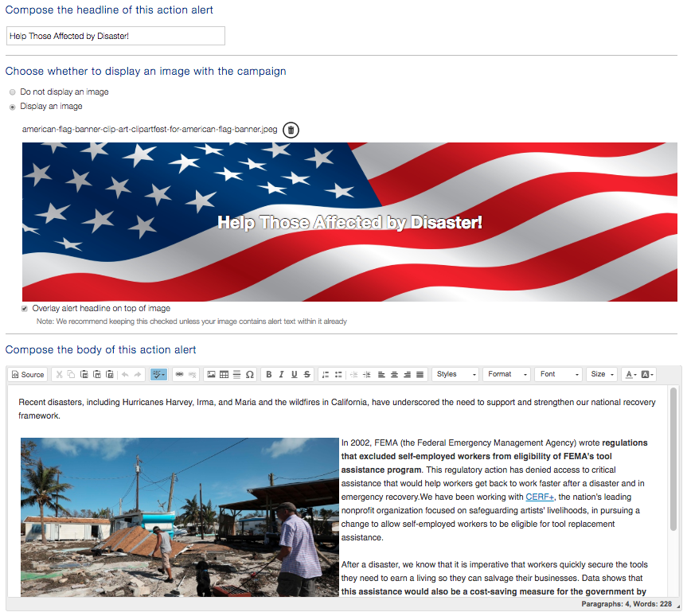Click Paste as plain text icon
Image resolution: width=687 pixels, height=616 pixels.
point(97,375)
